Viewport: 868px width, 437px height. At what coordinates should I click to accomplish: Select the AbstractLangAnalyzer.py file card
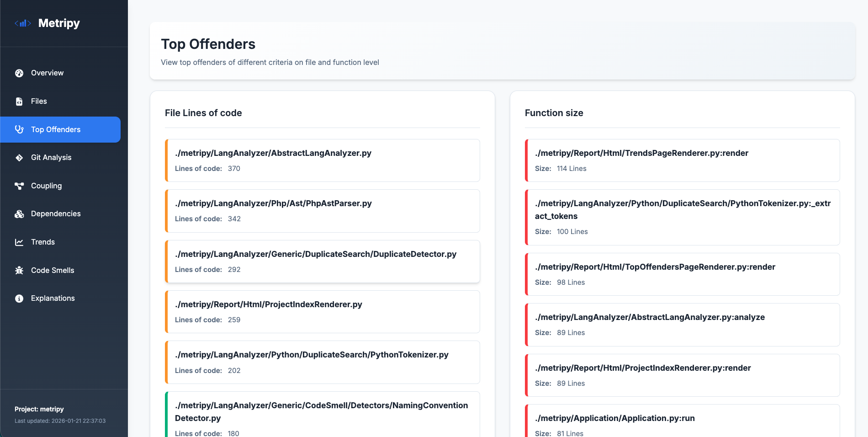coord(322,160)
